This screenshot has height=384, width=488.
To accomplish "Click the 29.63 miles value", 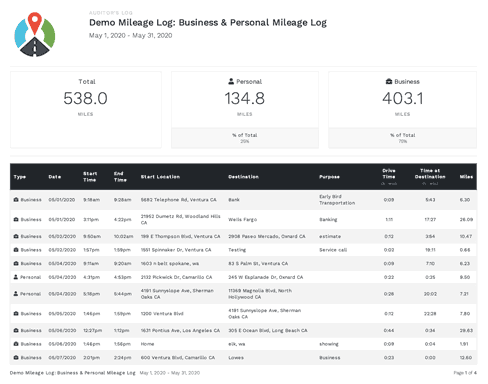I will click(466, 330).
